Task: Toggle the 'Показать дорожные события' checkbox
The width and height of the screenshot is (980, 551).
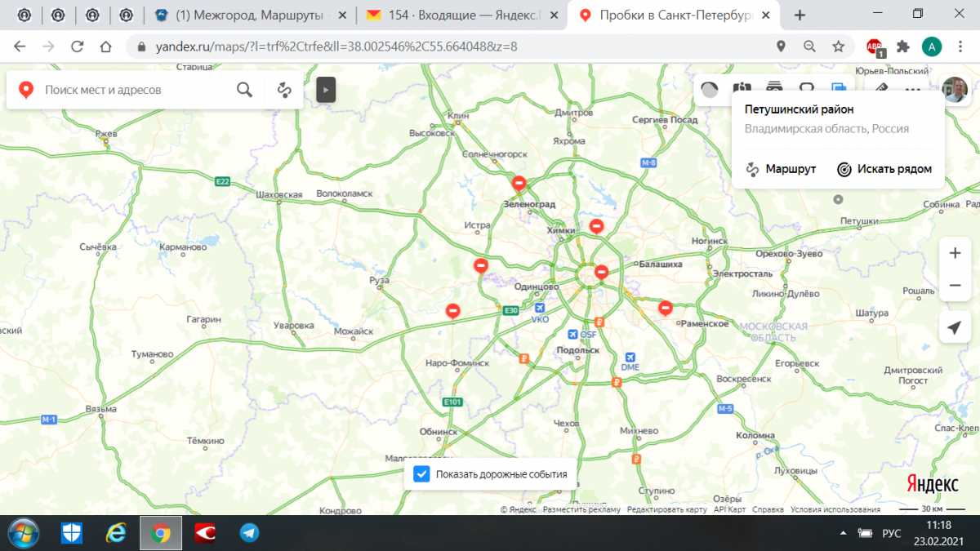Action: pyautogui.click(x=421, y=474)
